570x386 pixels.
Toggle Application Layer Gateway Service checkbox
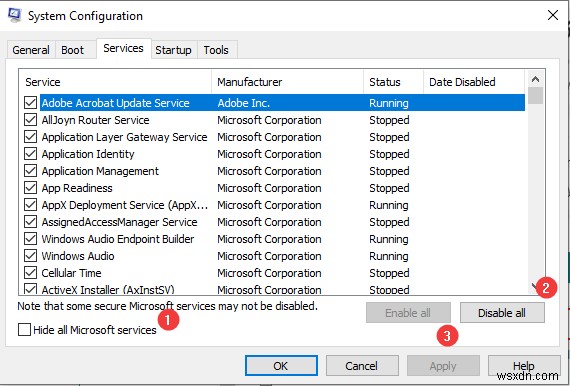(x=31, y=137)
